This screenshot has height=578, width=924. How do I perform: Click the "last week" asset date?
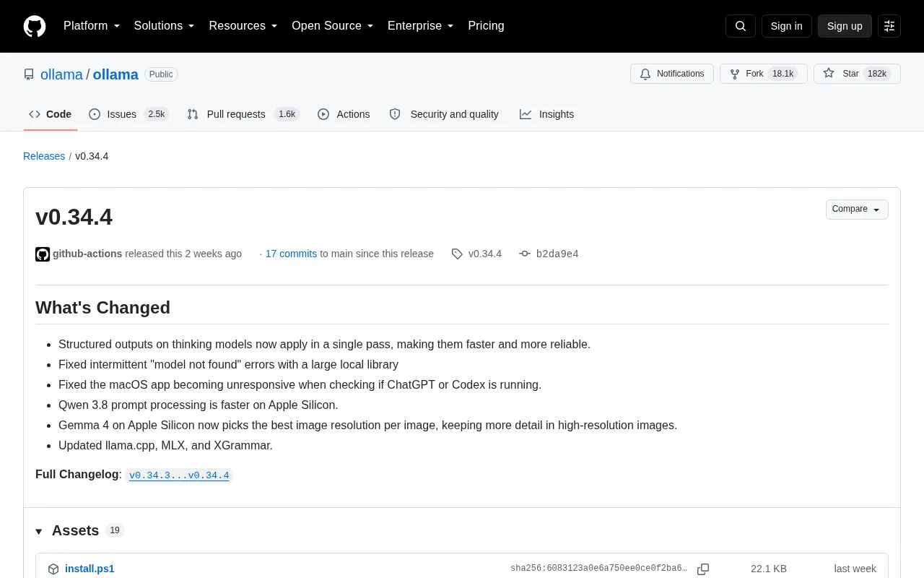pos(855,569)
